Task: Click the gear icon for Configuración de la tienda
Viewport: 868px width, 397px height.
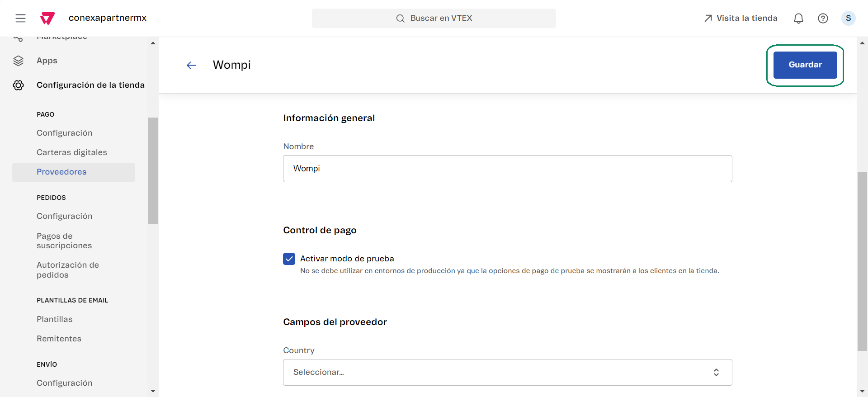Action: [x=18, y=85]
